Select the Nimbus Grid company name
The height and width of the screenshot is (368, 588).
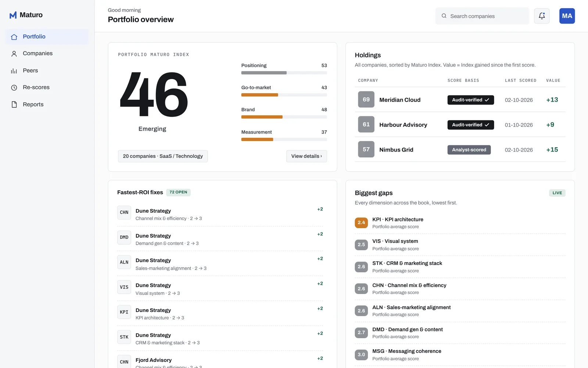(x=396, y=150)
